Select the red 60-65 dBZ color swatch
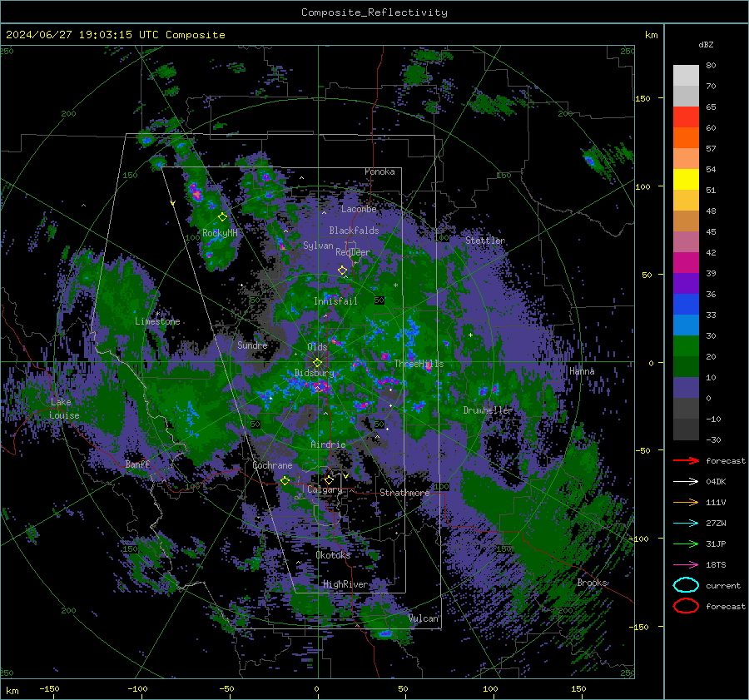 coord(686,117)
